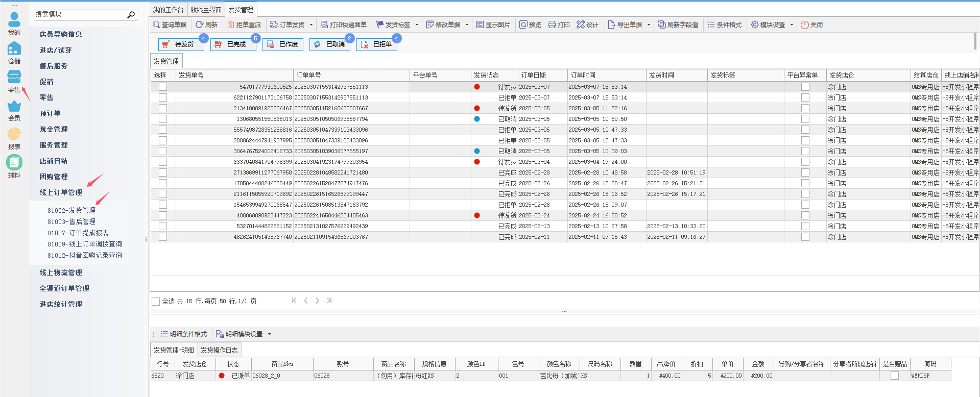Viewport: 980px width, 397px height.
Task: Click the 打印快递面单 toolbar icon
Action: pos(324,24)
